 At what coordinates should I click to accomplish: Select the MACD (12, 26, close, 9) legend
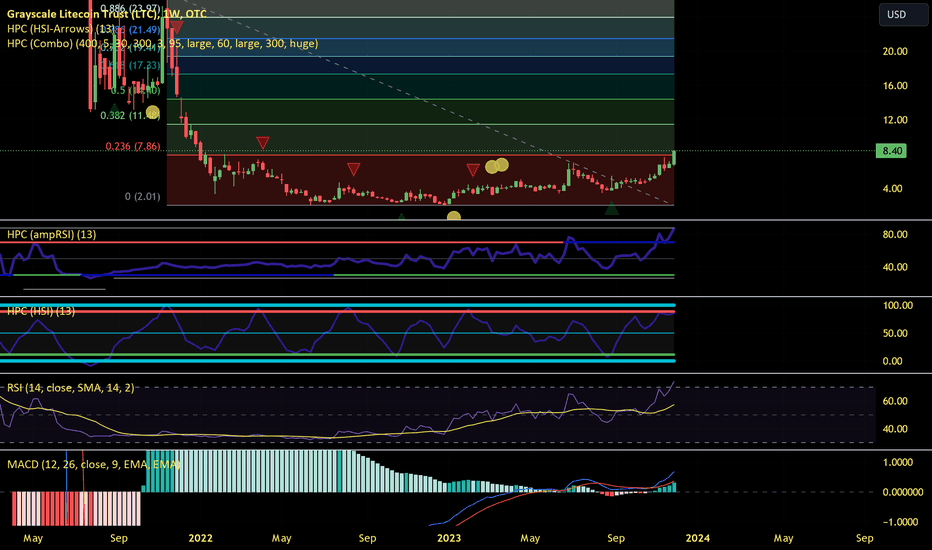point(93,464)
